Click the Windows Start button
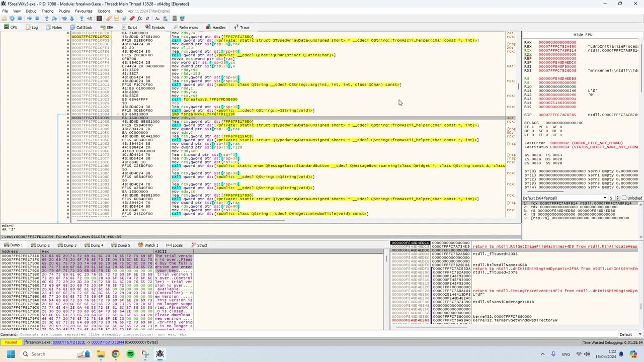644x362 pixels. click(x=10, y=354)
